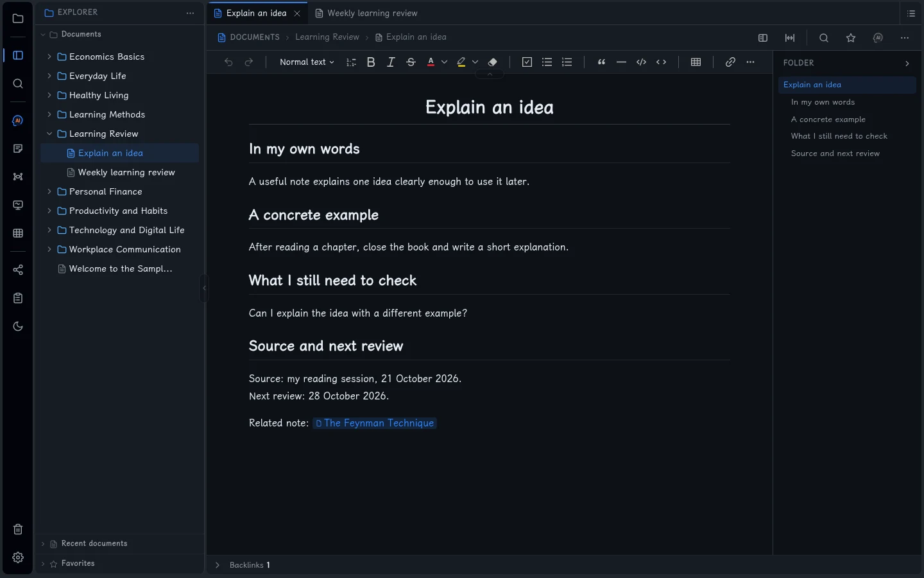Mark the document as favorite with star
The height and width of the screenshot is (578, 924).
point(851,38)
